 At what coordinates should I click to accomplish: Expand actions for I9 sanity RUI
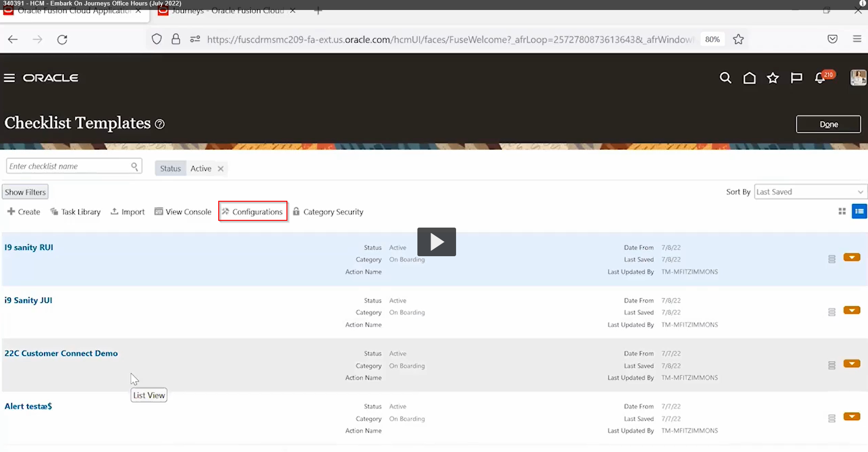point(852,257)
